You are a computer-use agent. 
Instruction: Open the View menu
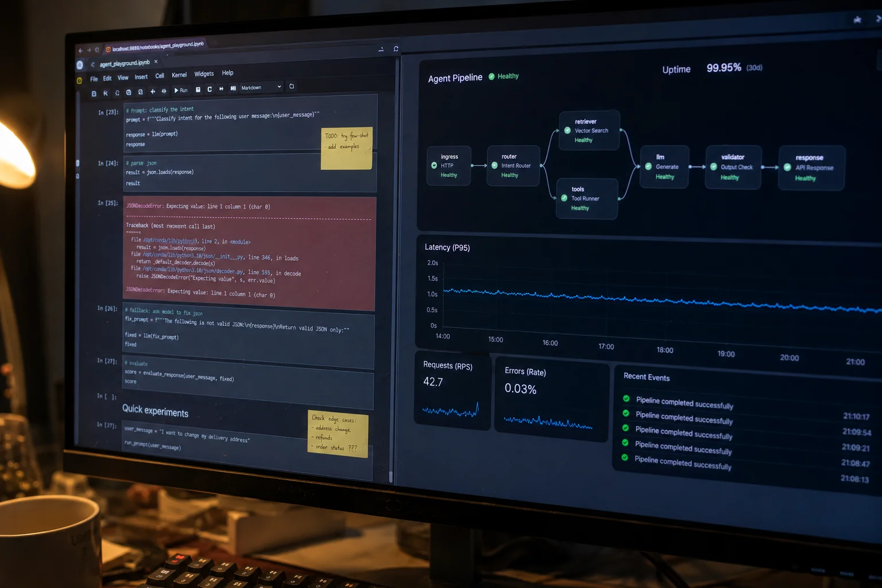pyautogui.click(x=123, y=78)
